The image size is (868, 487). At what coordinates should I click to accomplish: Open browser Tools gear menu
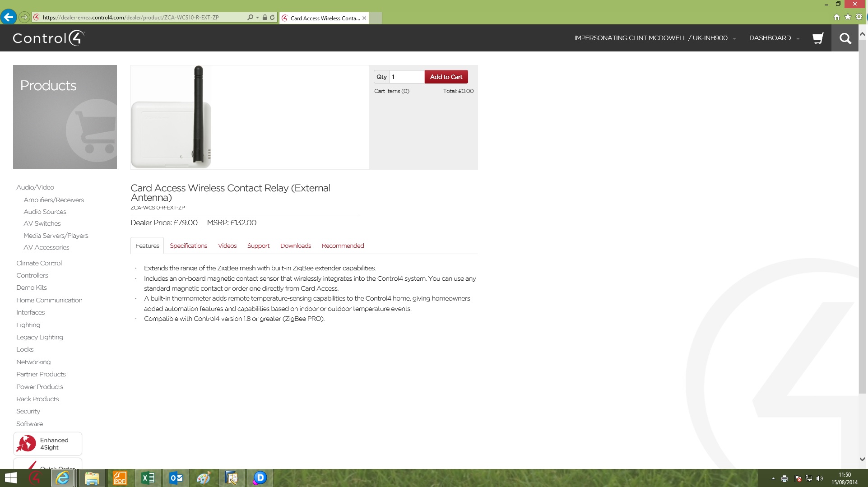click(x=859, y=17)
